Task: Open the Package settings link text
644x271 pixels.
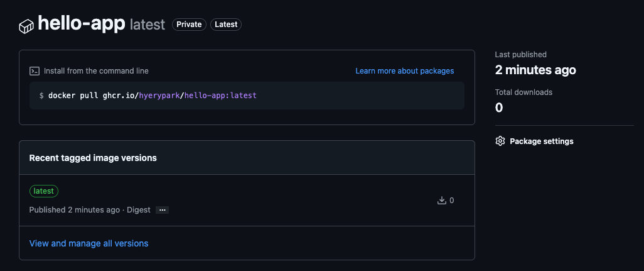Action: [x=541, y=141]
